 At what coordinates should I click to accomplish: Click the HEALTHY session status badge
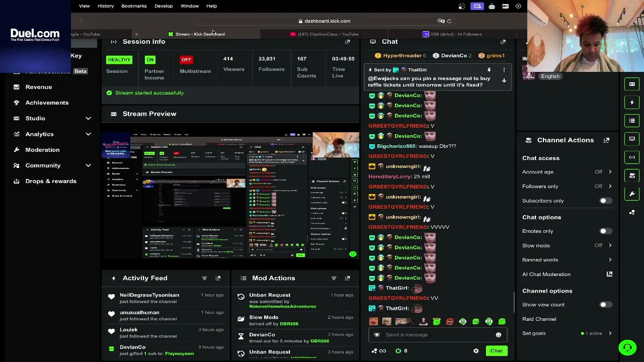(x=119, y=60)
